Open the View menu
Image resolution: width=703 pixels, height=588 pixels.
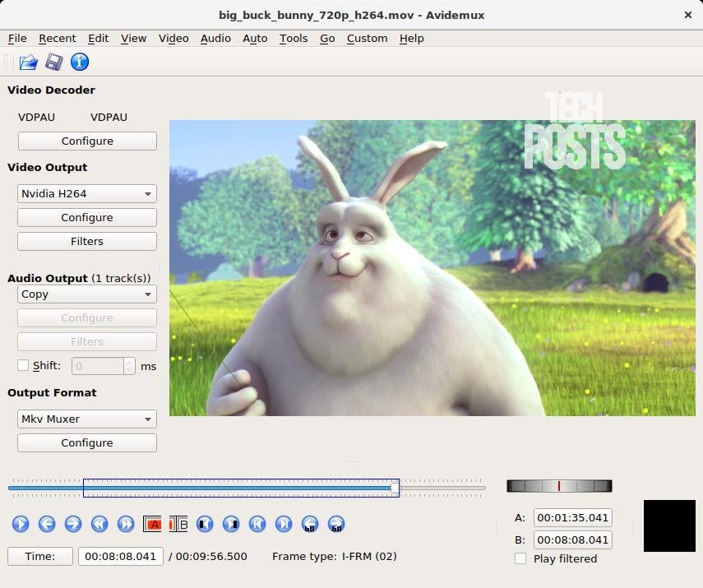click(133, 39)
